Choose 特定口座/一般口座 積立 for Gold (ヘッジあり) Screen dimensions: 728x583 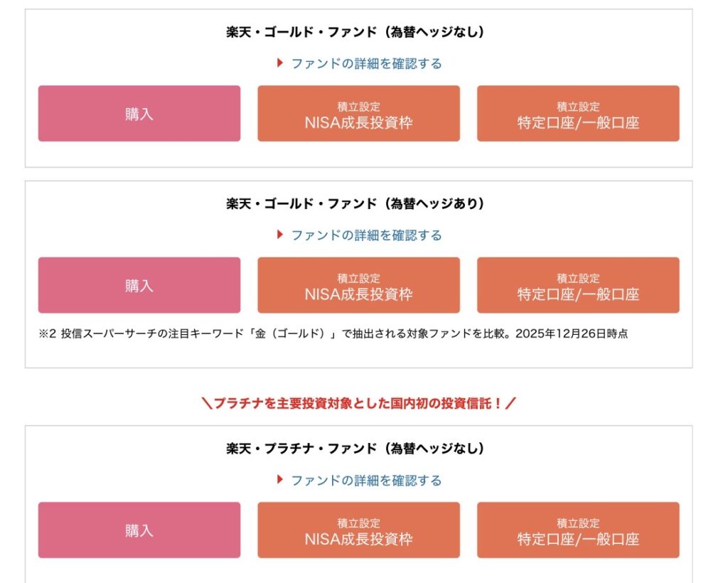(x=578, y=285)
